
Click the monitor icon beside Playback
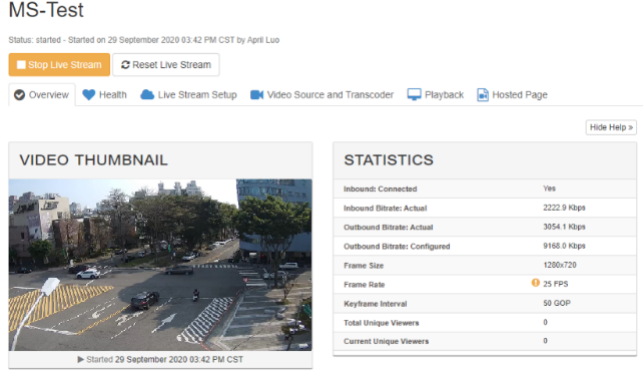coord(414,95)
